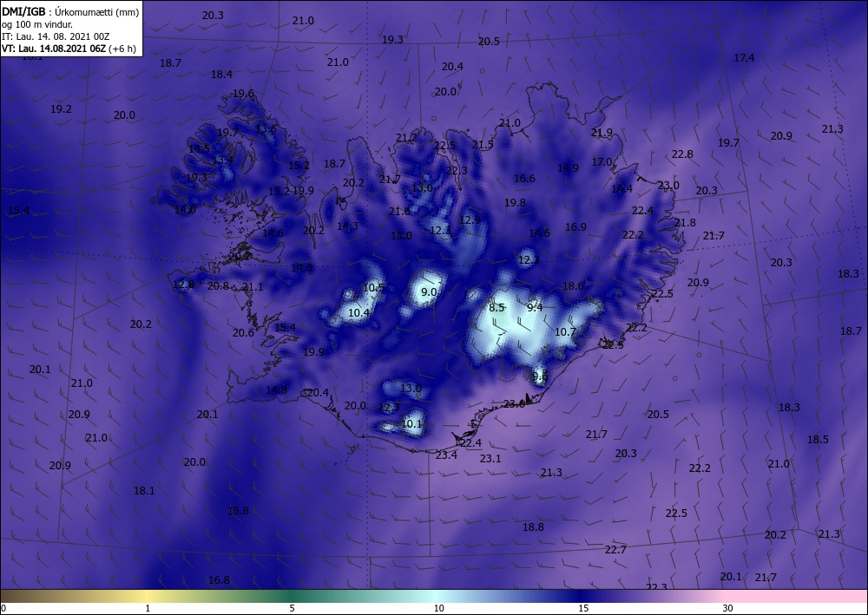This screenshot has height=615, width=868.
Task: Click the 'VT: Lau. 14.08.2021 06Z (+6 h)' line
Action: [x=69, y=49]
